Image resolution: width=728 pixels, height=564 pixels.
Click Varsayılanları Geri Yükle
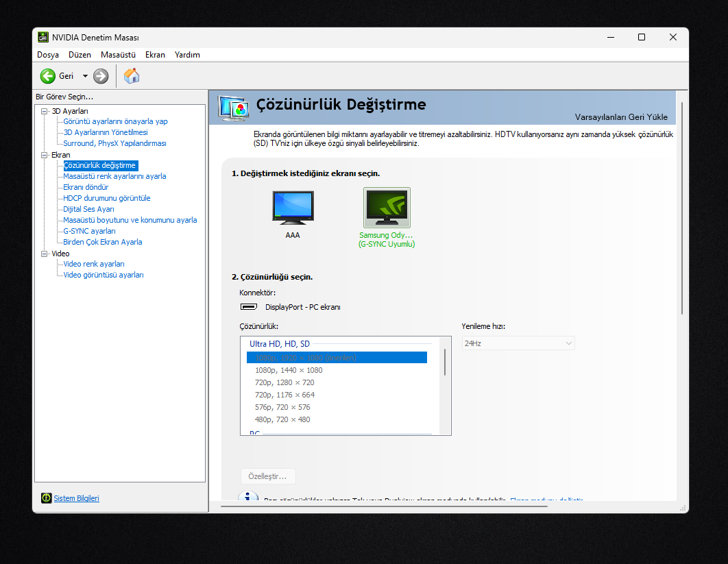coord(621,117)
